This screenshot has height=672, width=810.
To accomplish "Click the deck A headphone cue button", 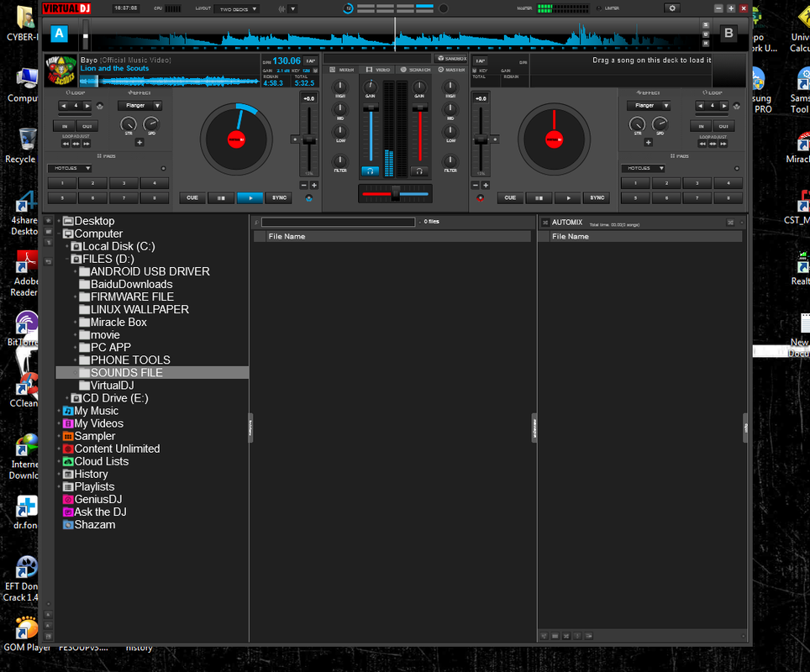I will click(370, 171).
